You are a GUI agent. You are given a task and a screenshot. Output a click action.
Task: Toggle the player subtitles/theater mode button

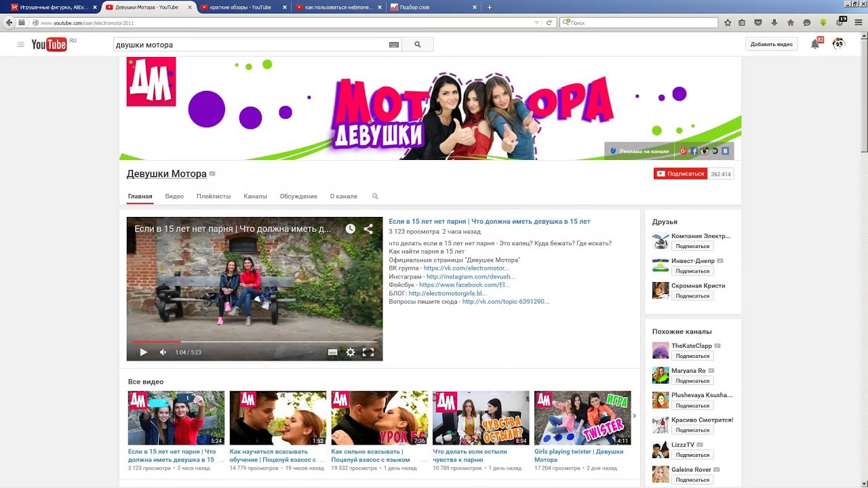(332, 352)
